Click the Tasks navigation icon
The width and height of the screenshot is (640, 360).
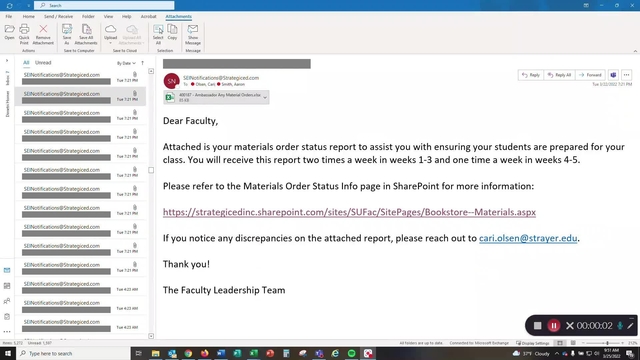7,316
